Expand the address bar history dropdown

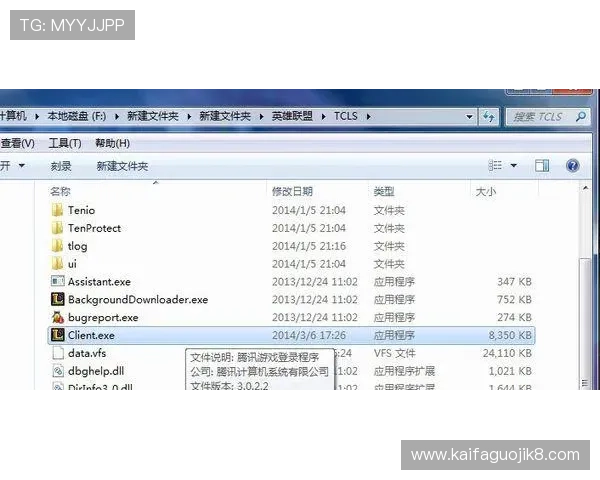pyautogui.click(x=469, y=116)
